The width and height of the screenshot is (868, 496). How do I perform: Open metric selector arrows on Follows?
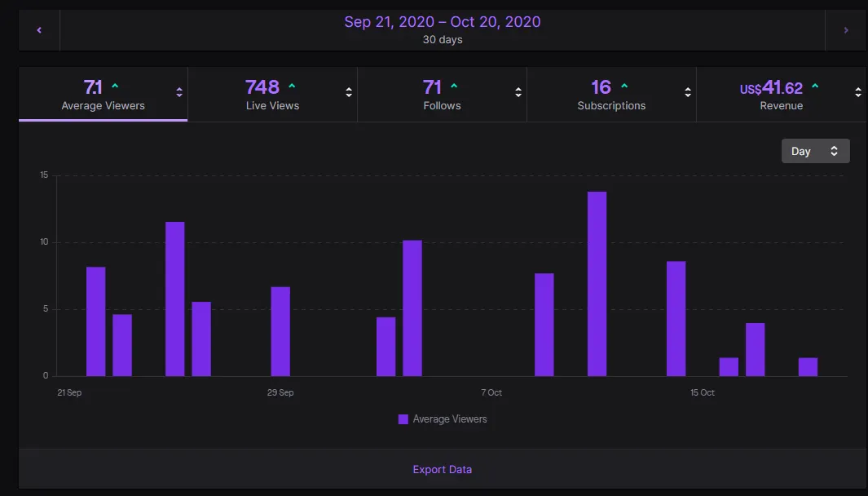518,92
